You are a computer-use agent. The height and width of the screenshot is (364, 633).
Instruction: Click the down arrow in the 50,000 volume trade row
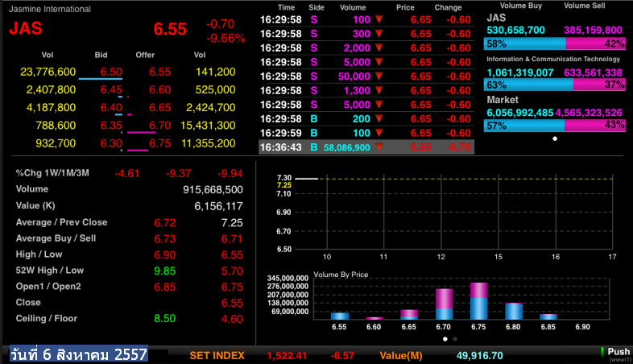[x=379, y=76]
